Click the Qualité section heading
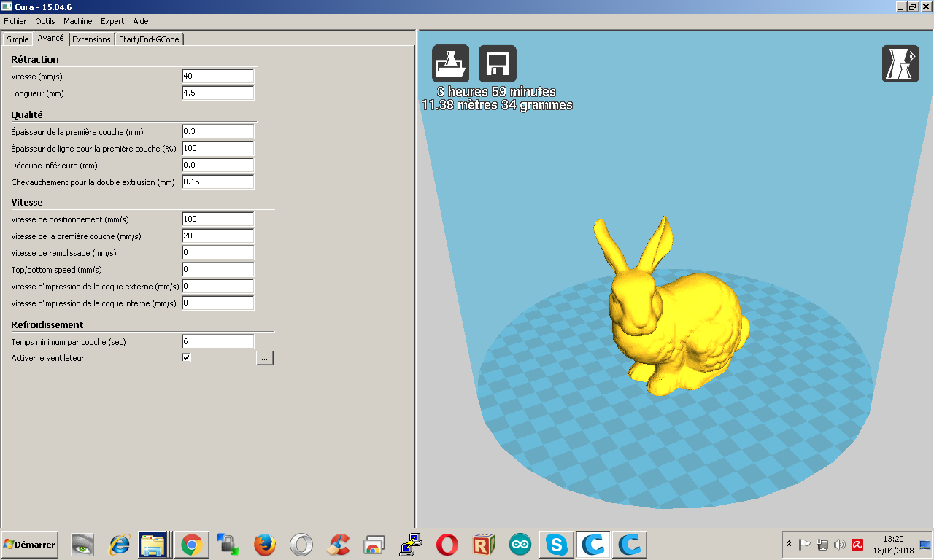Viewport: 934px width, 560px height. (27, 114)
